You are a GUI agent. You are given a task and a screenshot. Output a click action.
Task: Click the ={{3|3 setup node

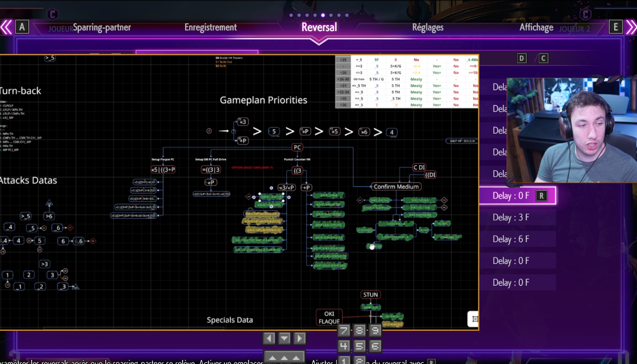click(x=211, y=170)
